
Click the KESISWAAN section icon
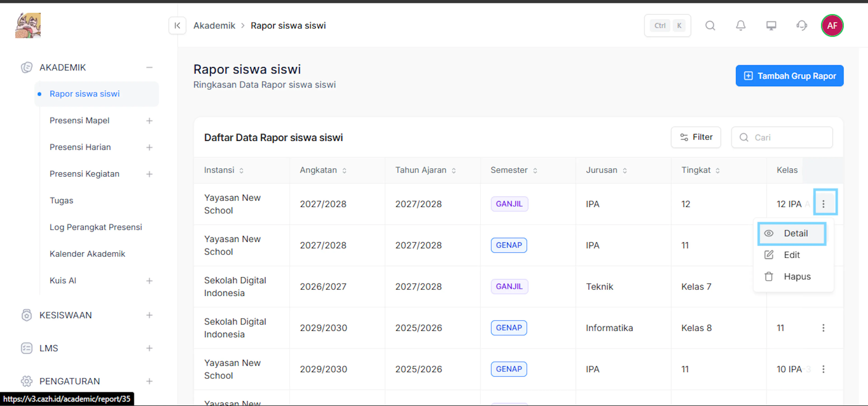27,315
